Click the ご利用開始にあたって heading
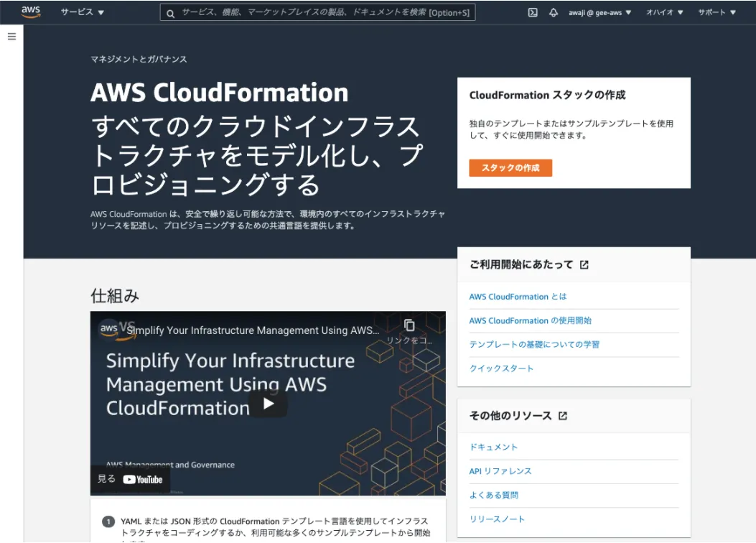Image resolution: width=756 pixels, height=543 pixels. [x=521, y=265]
